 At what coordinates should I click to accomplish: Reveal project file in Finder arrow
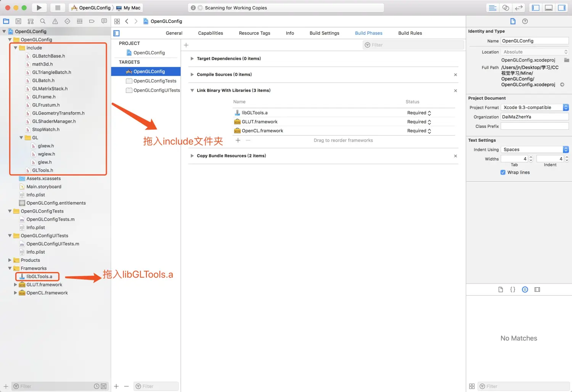(562, 85)
